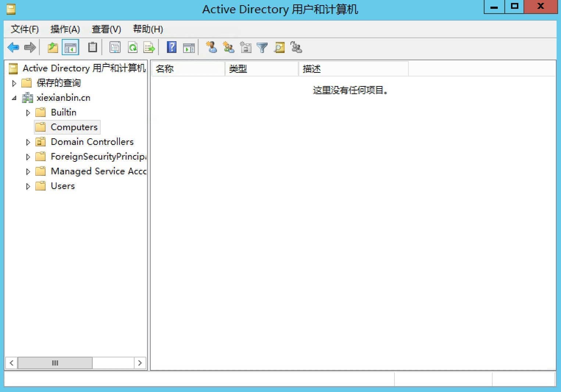Click the domain icon beside xiexianbin.cn
Screen dimensions: 561x392
click(27, 98)
